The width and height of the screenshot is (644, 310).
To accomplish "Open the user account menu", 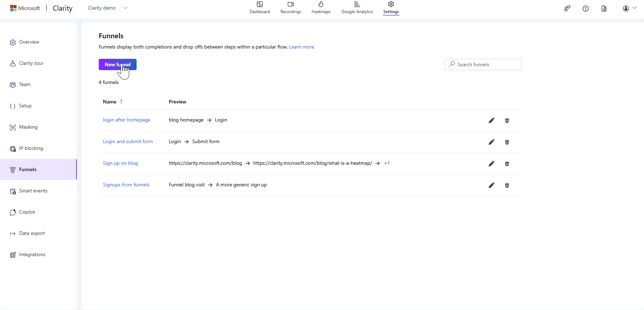I will (x=629, y=9).
